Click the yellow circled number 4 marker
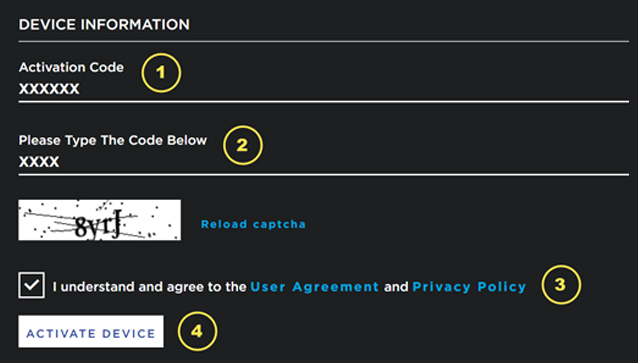638x363 pixels. tap(197, 331)
